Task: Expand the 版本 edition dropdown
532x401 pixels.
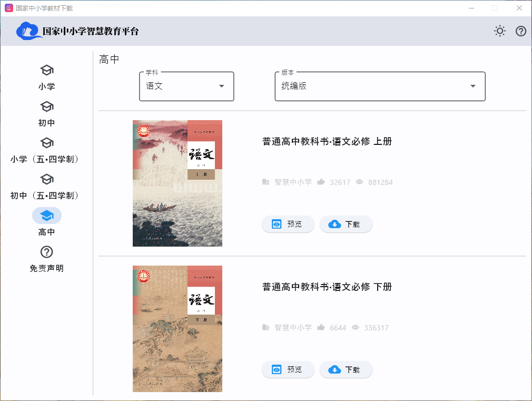Action: tap(379, 86)
